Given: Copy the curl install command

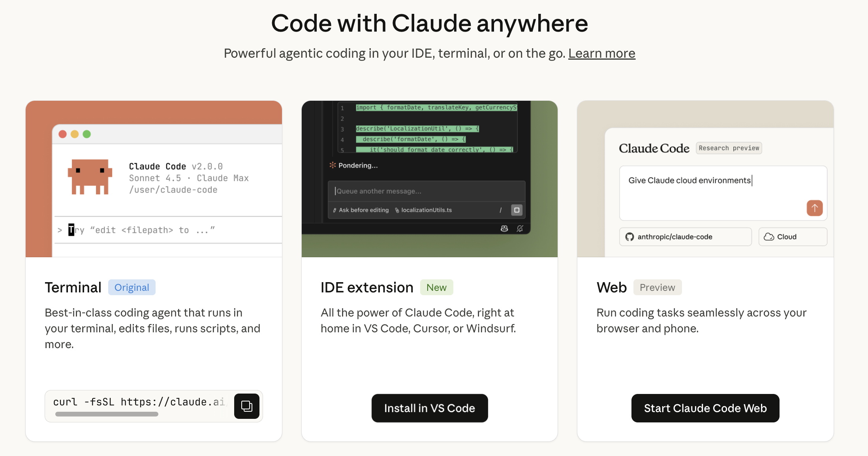Looking at the screenshot, I should (x=247, y=406).
